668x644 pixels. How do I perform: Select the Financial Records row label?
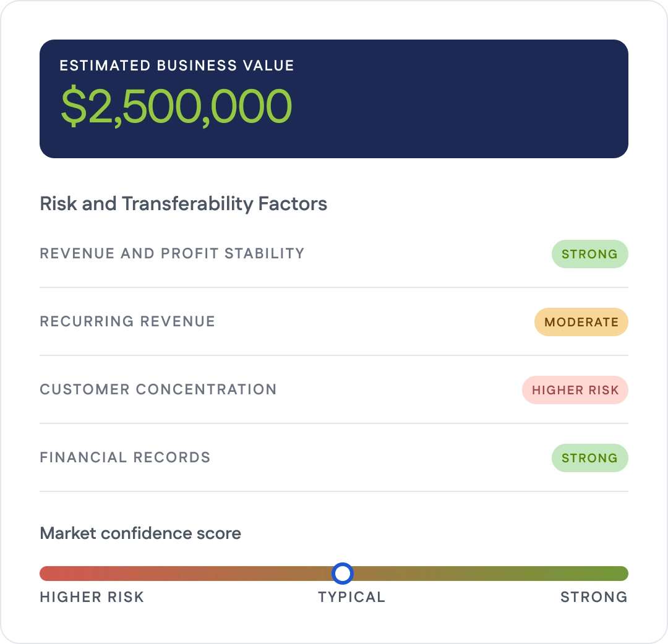click(x=125, y=457)
